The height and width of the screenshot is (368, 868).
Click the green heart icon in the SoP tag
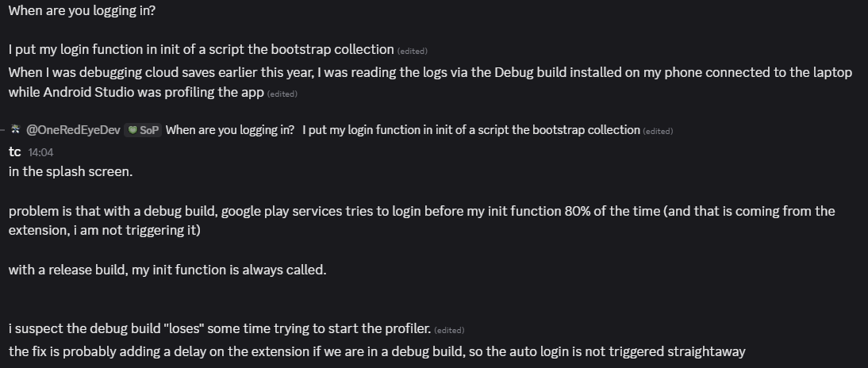point(133,130)
